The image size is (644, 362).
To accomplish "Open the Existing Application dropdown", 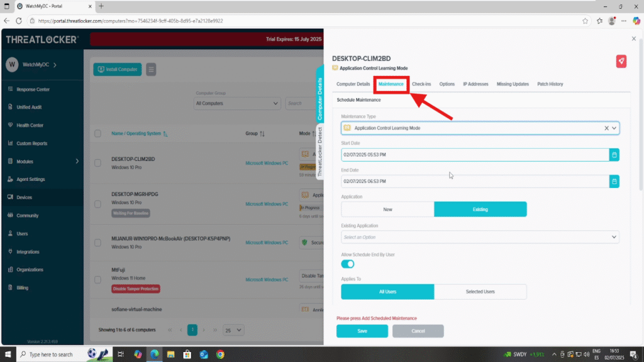I will point(480,237).
